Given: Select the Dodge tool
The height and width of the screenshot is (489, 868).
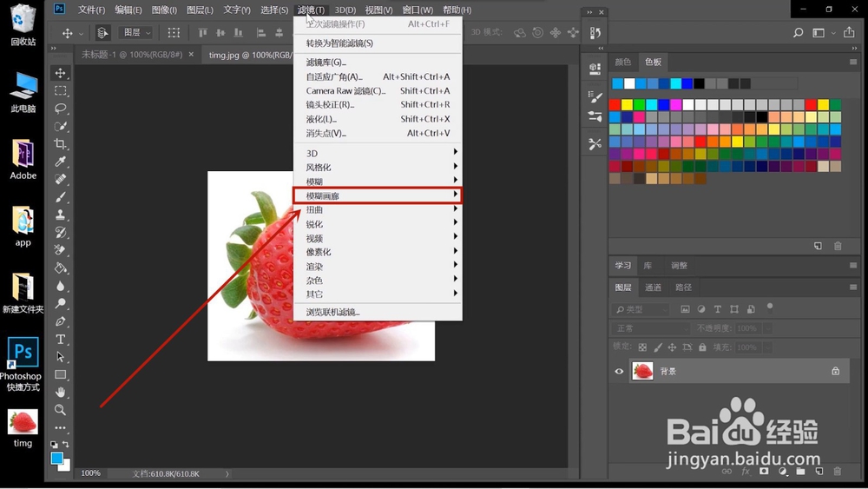Looking at the screenshot, I should tap(61, 303).
